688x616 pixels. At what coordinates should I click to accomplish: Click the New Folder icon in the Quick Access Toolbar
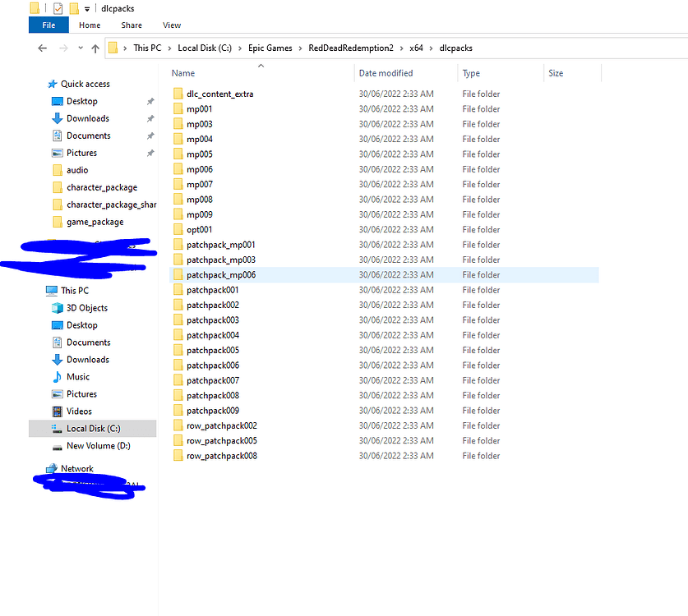[72, 8]
